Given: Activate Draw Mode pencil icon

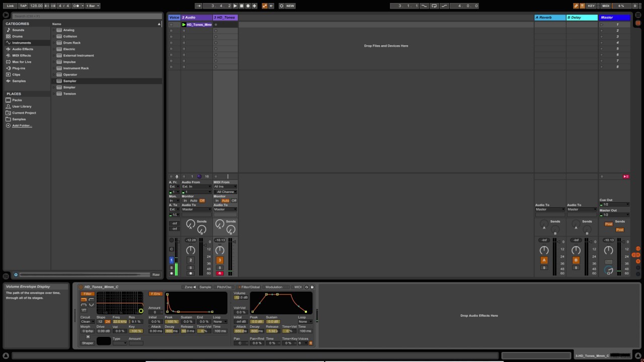Looking at the screenshot, I should coord(576,6).
